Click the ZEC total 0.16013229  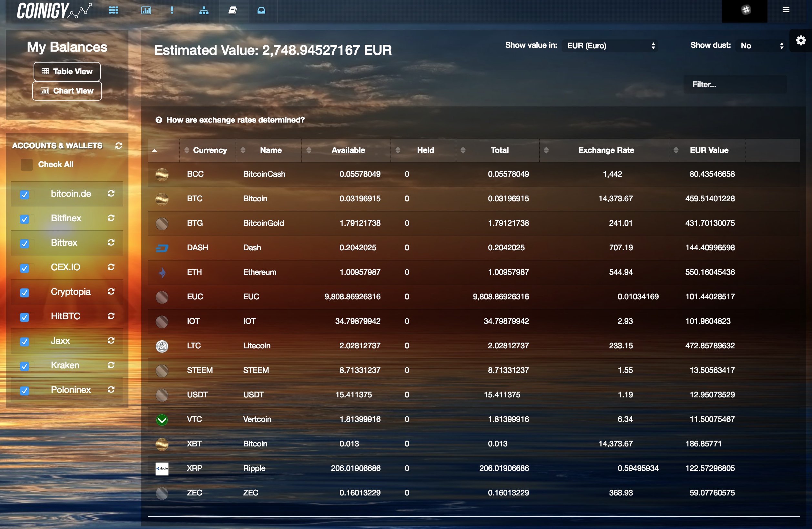[x=508, y=493]
